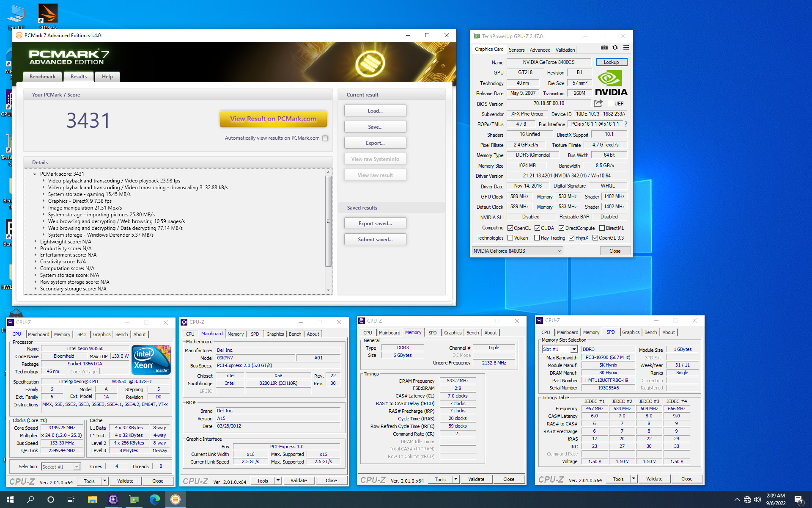Viewport: 812px width, 508px height.
Task: Click the Export saved... button
Action: 375,224
